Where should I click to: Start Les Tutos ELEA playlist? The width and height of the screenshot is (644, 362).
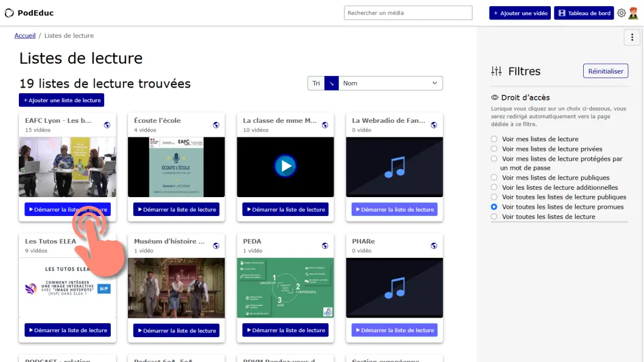tap(68, 330)
